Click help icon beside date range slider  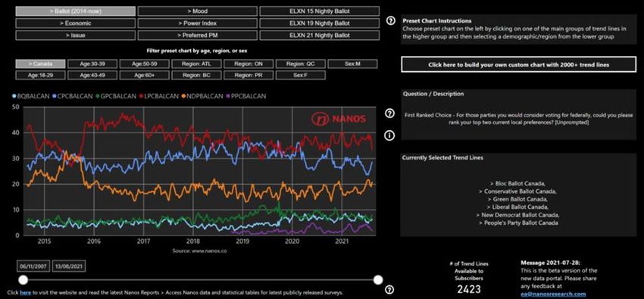pos(389,290)
